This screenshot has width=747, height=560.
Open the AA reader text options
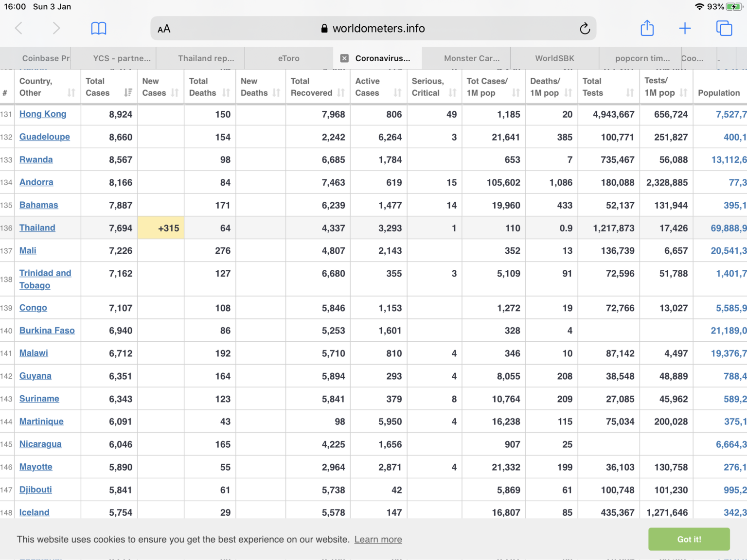point(164,29)
